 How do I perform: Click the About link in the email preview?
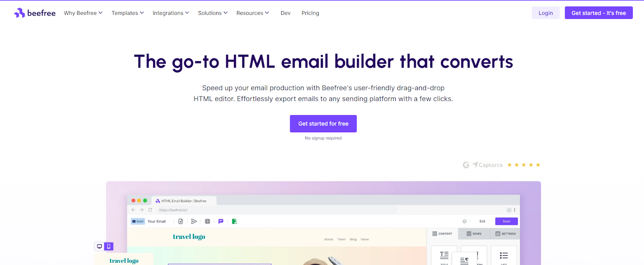click(328, 239)
